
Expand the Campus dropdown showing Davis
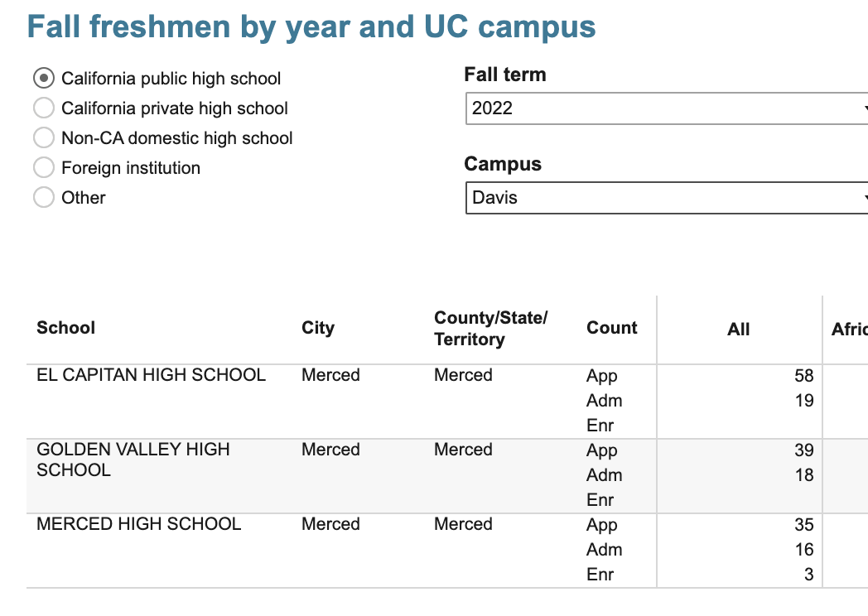tap(666, 198)
